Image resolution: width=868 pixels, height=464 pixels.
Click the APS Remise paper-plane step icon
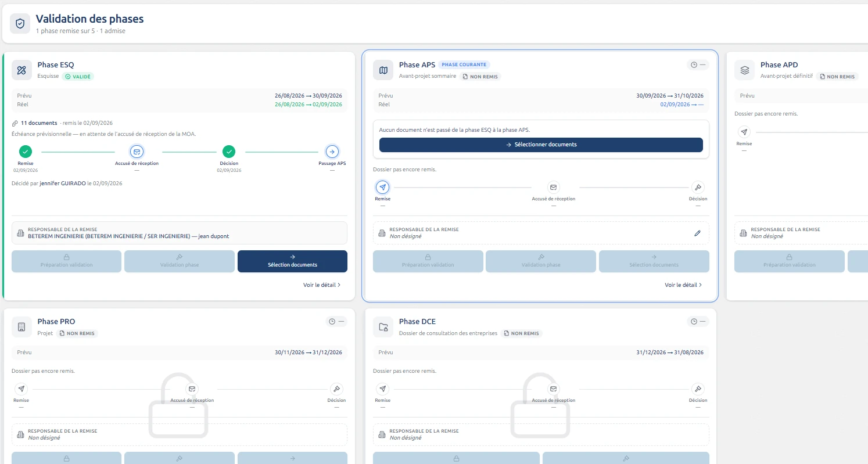(382, 187)
